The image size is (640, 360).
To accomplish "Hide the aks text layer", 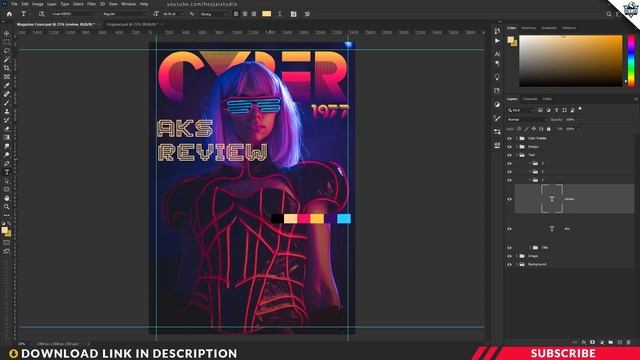I will point(509,229).
